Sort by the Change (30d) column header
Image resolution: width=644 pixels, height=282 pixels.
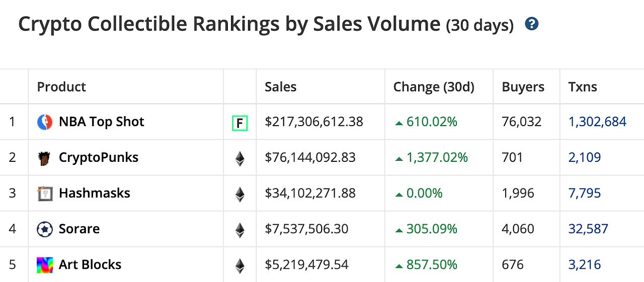point(434,86)
